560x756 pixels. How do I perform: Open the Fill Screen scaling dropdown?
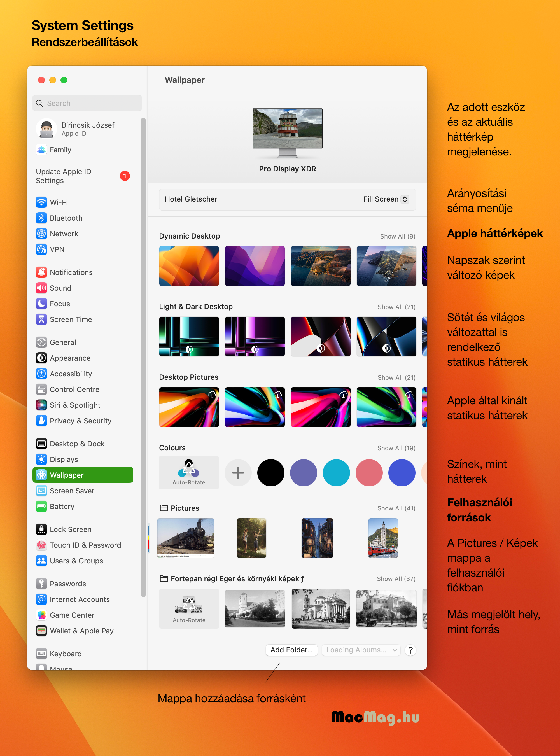coord(386,199)
